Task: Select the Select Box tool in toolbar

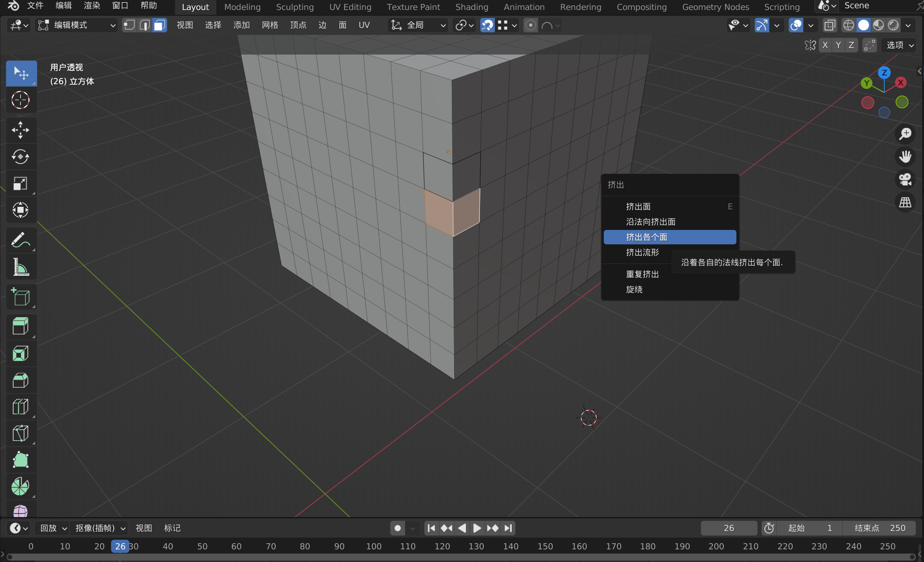Action: [x=21, y=73]
